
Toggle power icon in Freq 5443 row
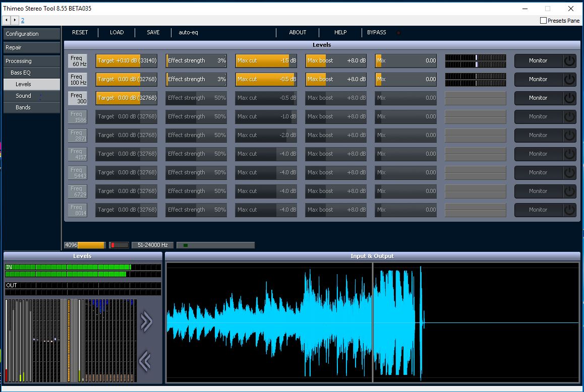click(569, 172)
